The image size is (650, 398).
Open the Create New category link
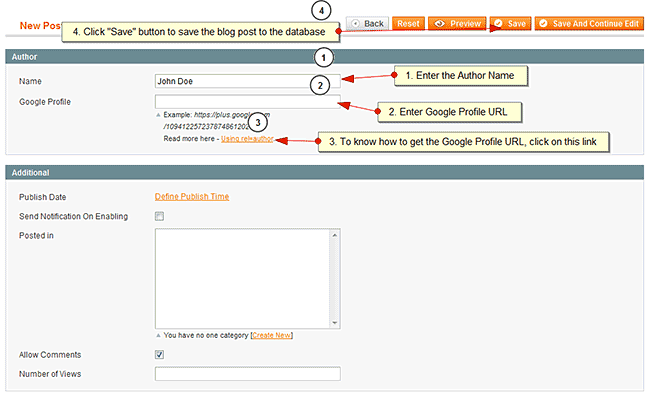pos(272,335)
